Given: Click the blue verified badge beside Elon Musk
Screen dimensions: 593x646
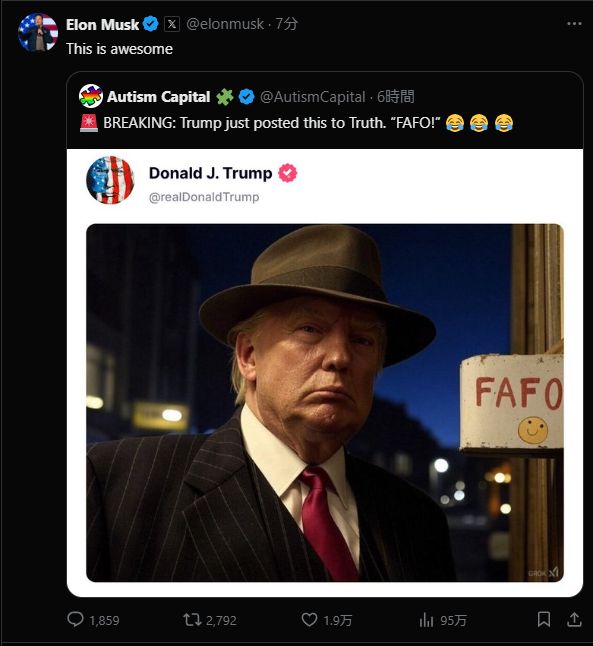Looking at the screenshot, I should [x=150, y=24].
